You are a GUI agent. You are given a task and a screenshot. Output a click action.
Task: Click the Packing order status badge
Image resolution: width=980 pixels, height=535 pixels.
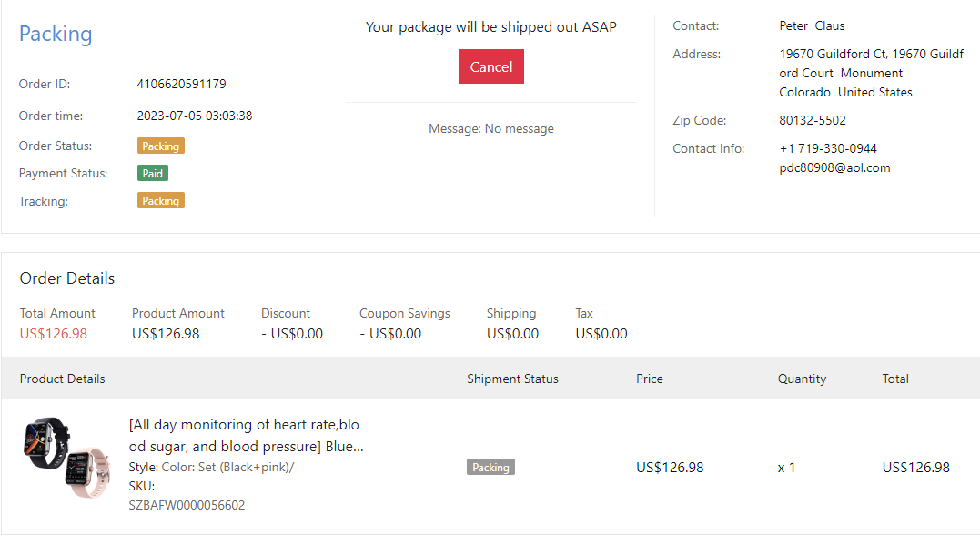click(161, 146)
